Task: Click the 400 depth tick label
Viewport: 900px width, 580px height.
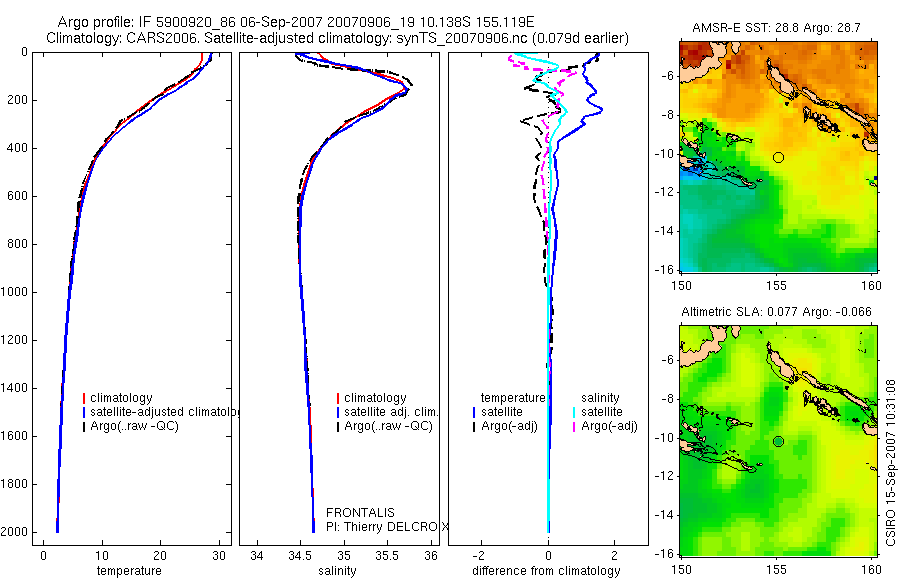Action: 17,148
